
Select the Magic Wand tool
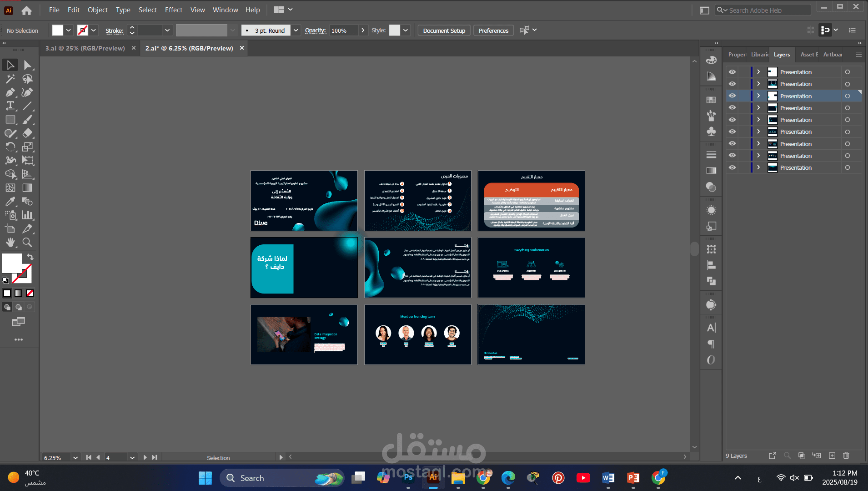(x=10, y=79)
